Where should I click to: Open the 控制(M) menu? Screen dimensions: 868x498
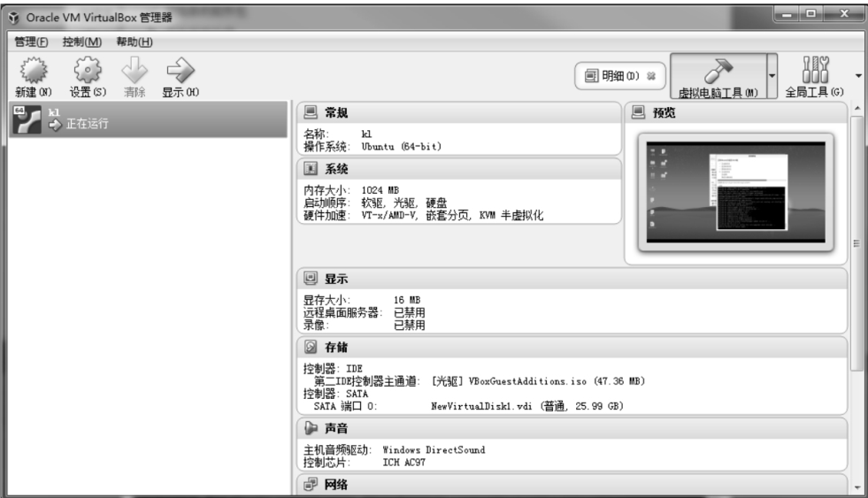pos(82,42)
